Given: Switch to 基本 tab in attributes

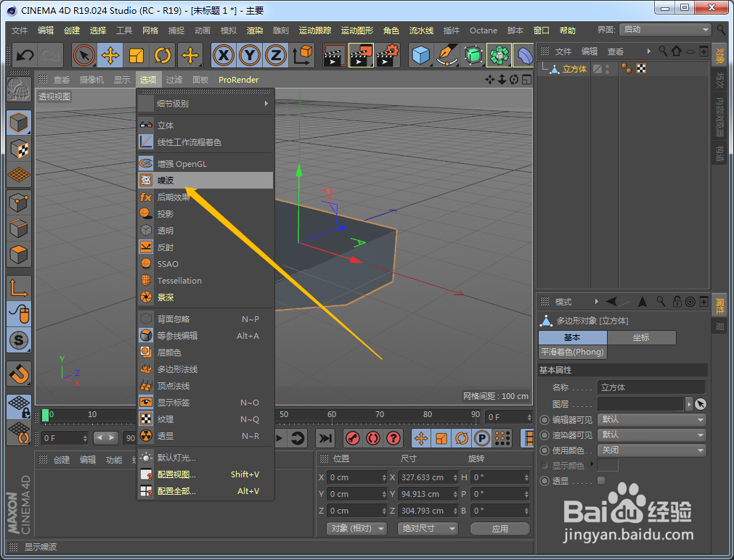Looking at the screenshot, I should (x=573, y=337).
